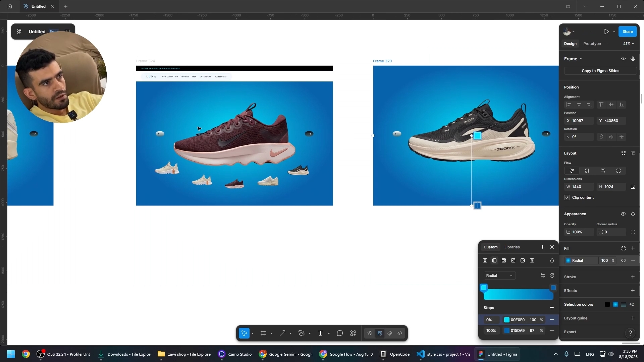Switch to Draw mode
Image resolution: width=644 pixels, height=362 pixels.
click(369, 333)
